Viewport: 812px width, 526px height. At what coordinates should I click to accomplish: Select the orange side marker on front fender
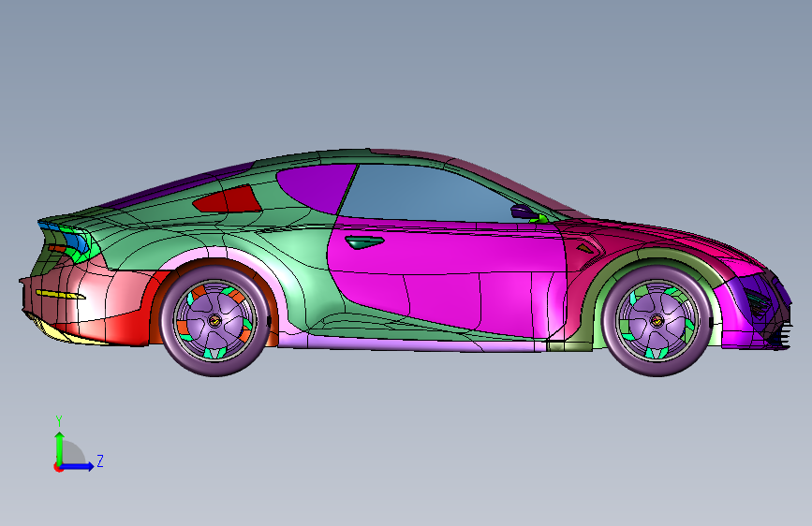tap(585, 249)
